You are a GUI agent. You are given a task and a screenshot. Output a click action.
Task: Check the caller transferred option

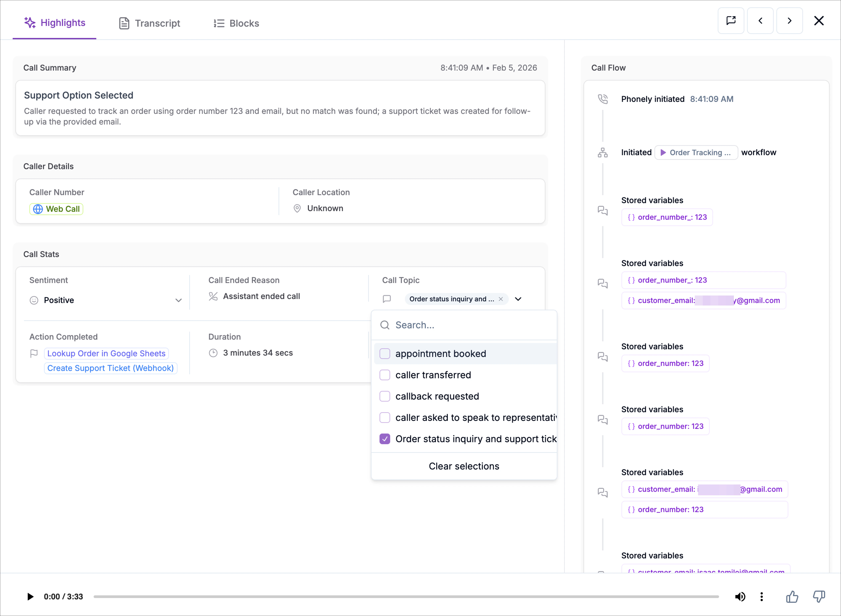coord(385,375)
